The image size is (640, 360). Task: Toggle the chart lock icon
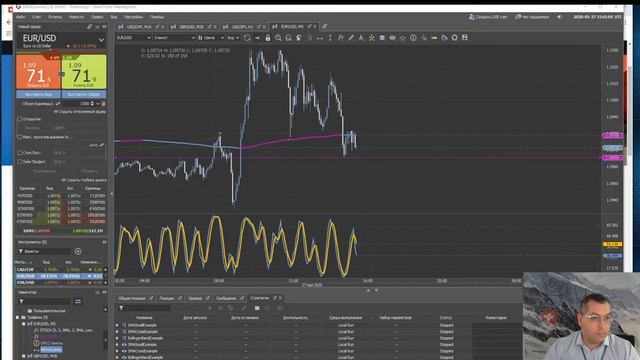click(x=268, y=38)
